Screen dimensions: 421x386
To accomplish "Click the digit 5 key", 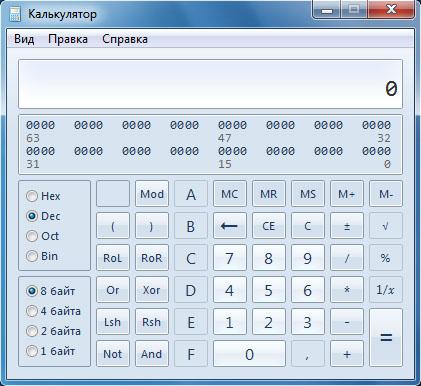I will pyautogui.click(x=269, y=290).
